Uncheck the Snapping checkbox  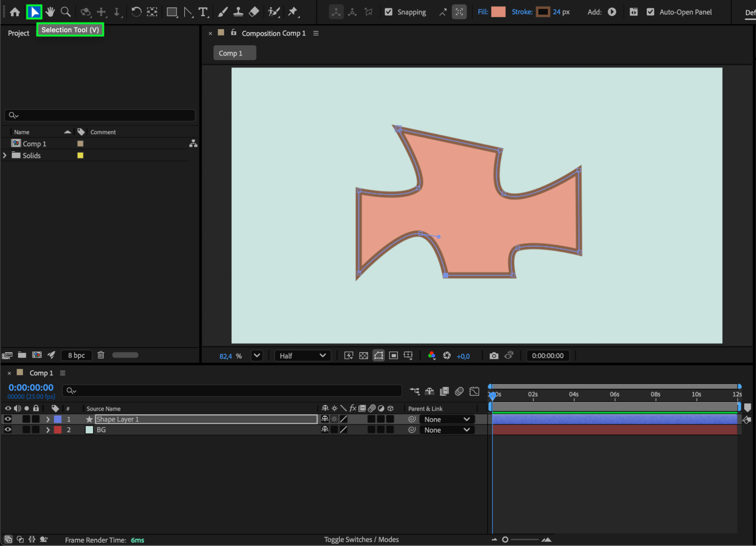point(388,12)
